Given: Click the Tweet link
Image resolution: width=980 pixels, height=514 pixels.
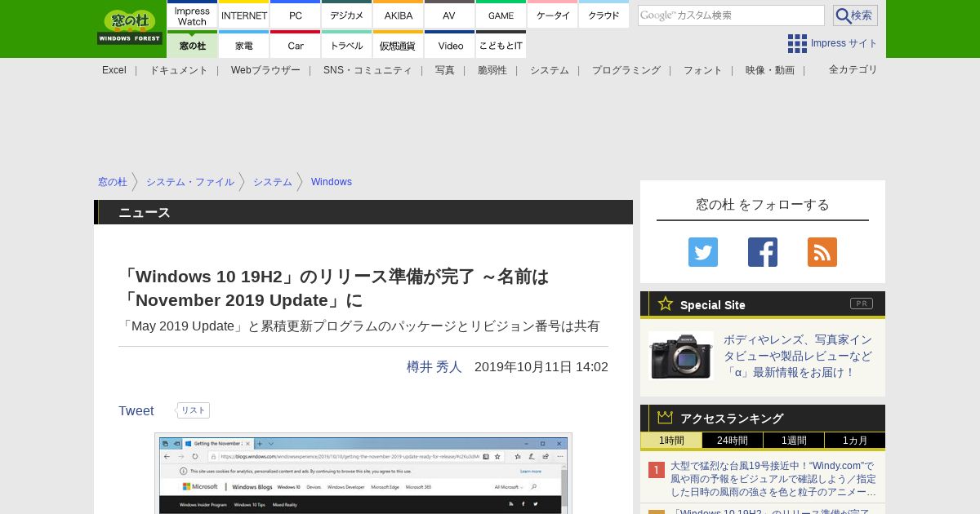Looking at the screenshot, I should click(x=136, y=411).
